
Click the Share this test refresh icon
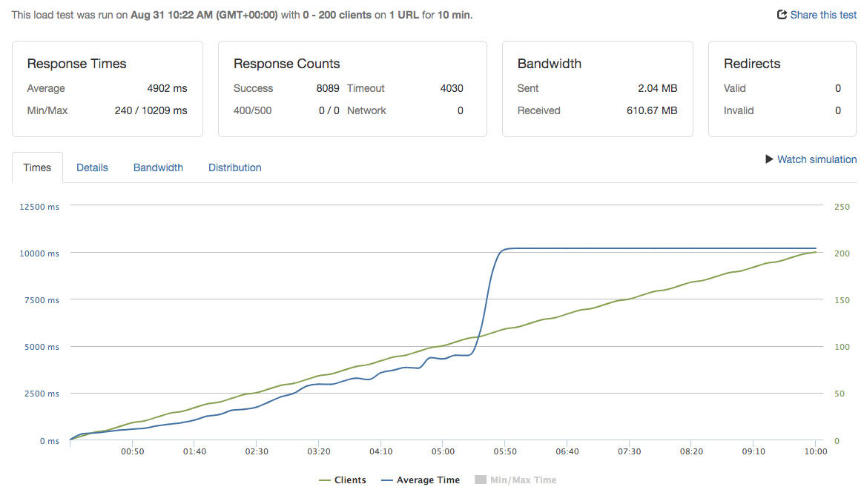coord(780,15)
